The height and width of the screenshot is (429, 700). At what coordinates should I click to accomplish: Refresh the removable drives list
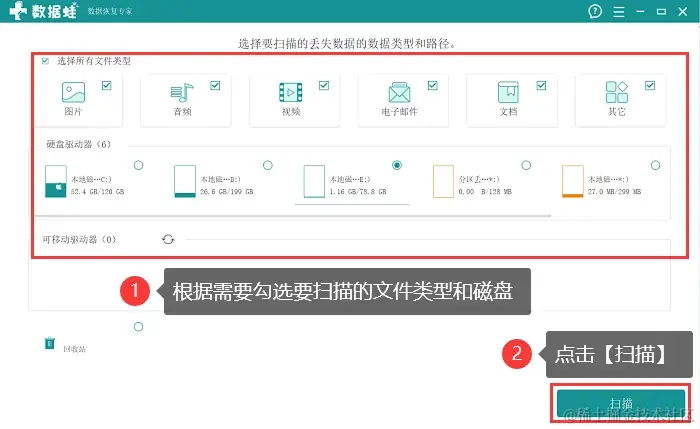tap(168, 239)
